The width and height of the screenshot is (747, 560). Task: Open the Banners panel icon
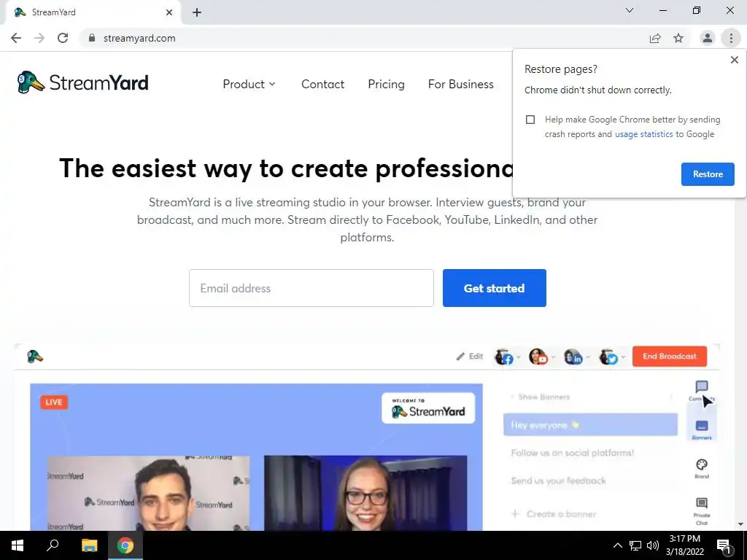click(x=701, y=429)
